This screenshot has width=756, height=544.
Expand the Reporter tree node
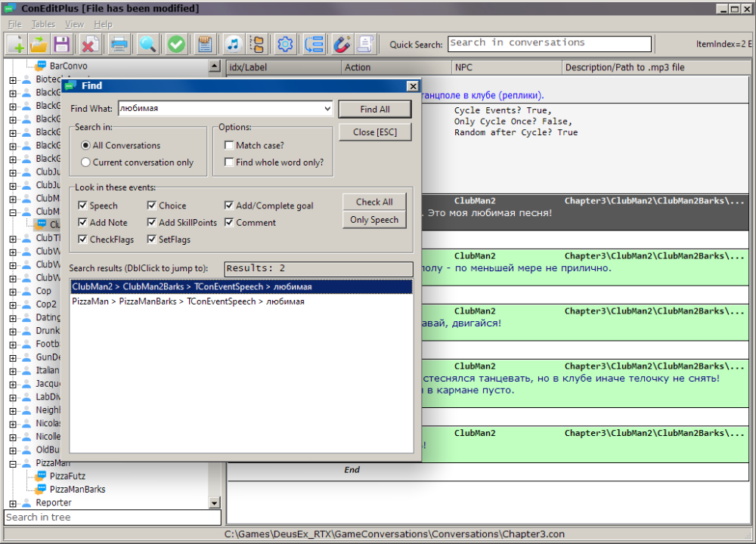(x=13, y=503)
